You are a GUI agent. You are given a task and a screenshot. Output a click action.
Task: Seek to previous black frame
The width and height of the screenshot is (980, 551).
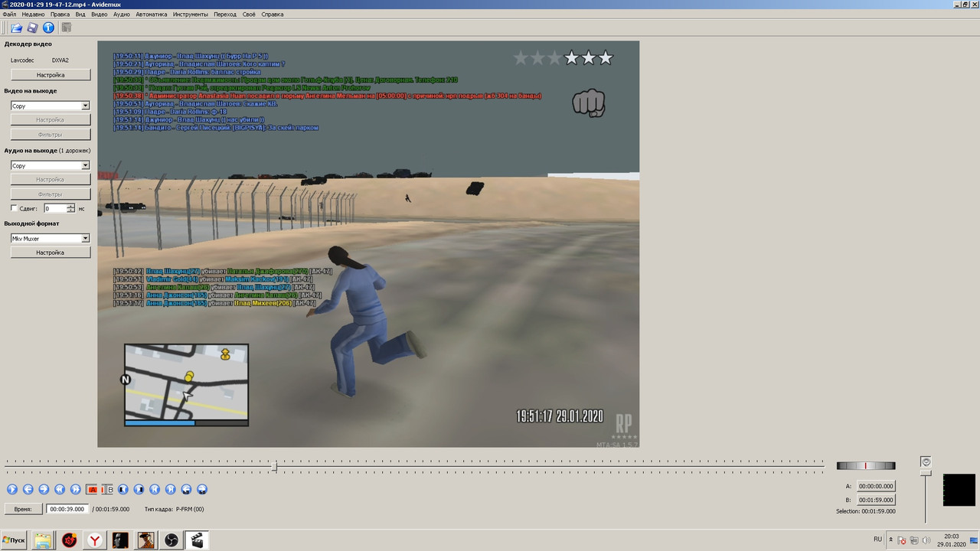point(122,489)
